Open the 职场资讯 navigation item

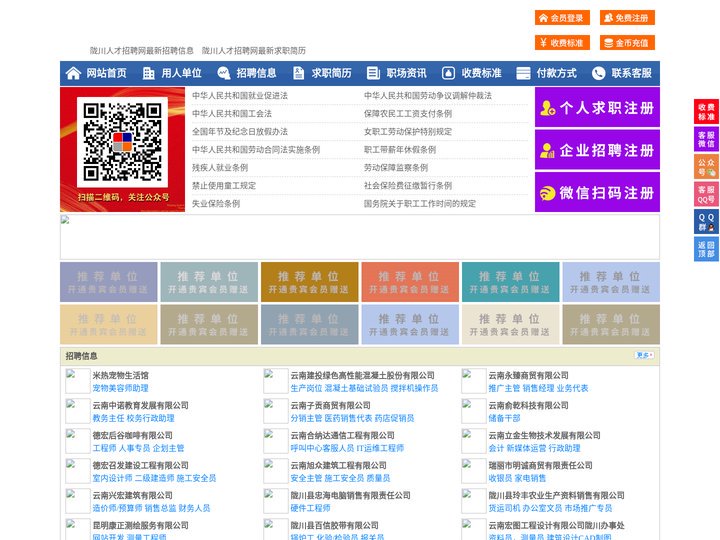[397, 73]
